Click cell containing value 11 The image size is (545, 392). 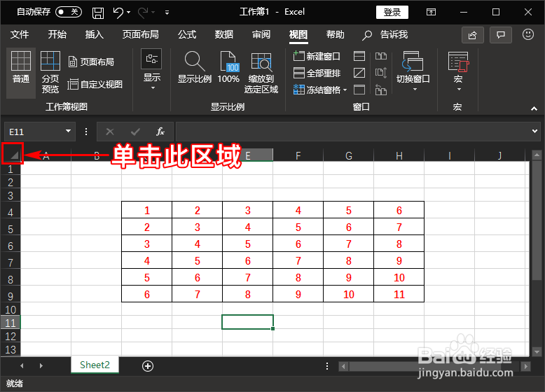click(399, 294)
